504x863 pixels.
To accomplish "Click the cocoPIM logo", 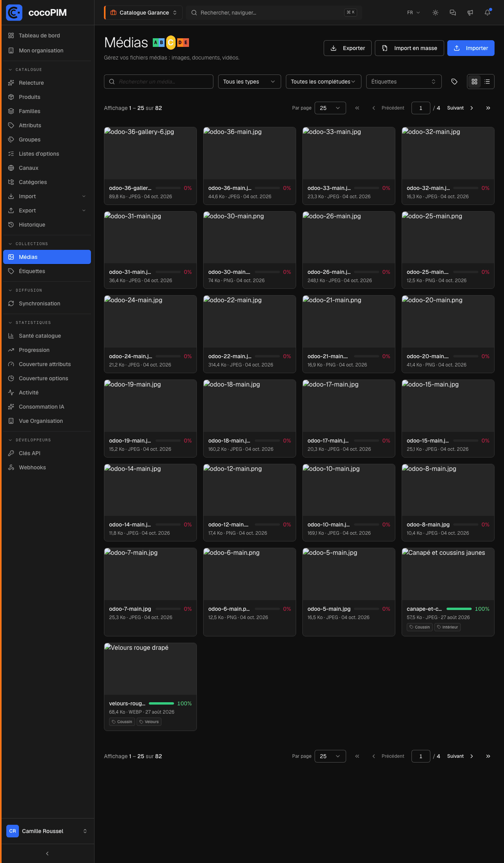I will pos(36,13).
